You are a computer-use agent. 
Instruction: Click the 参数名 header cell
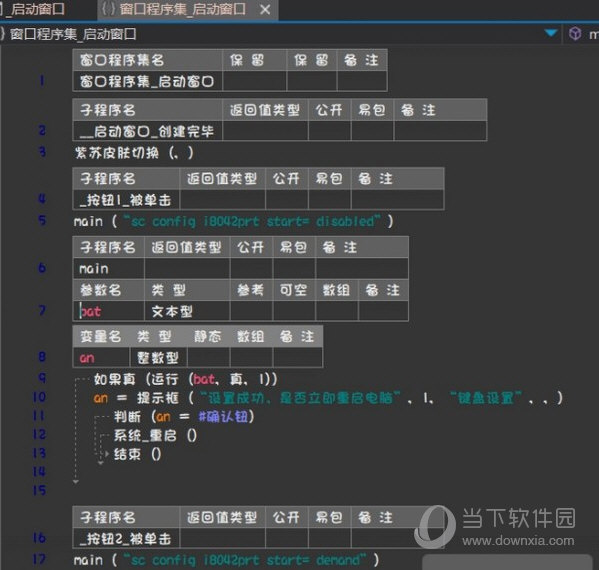tap(109, 290)
